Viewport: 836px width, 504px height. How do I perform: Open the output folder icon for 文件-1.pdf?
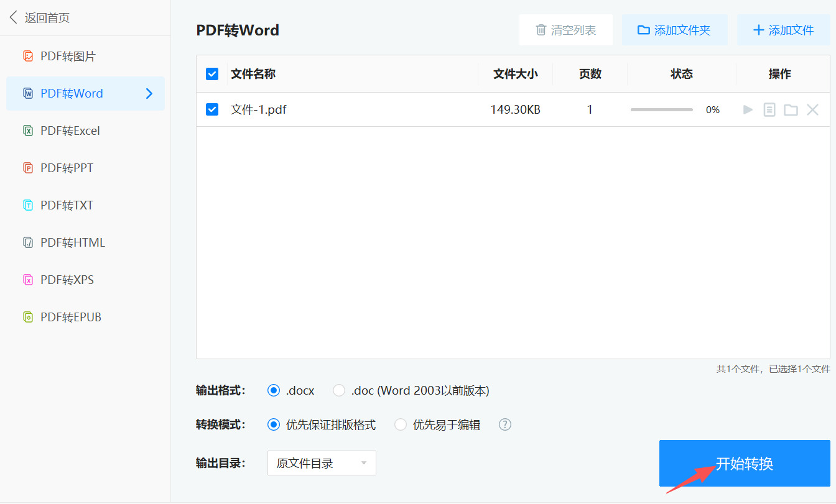click(791, 110)
